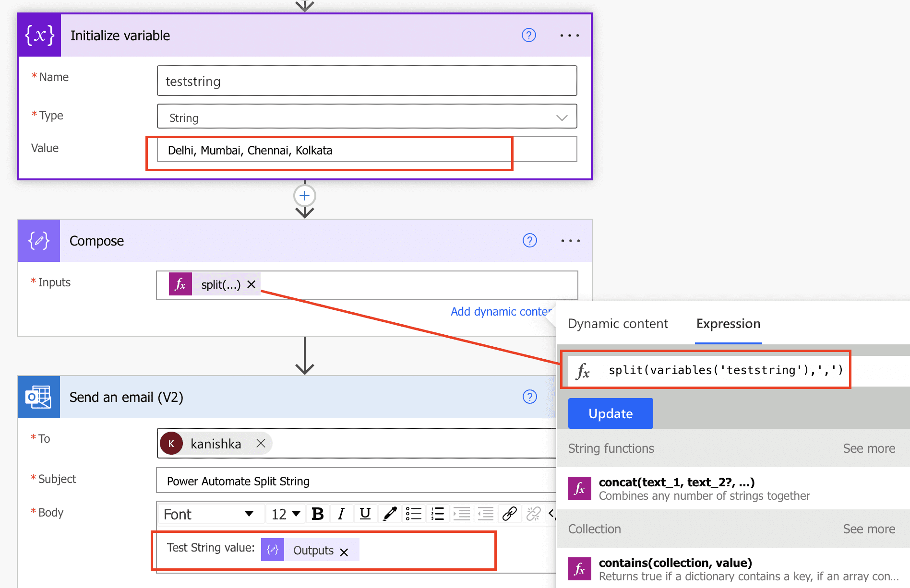The height and width of the screenshot is (588, 910).
Task: Click the Compose header title
Action: point(96,241)
